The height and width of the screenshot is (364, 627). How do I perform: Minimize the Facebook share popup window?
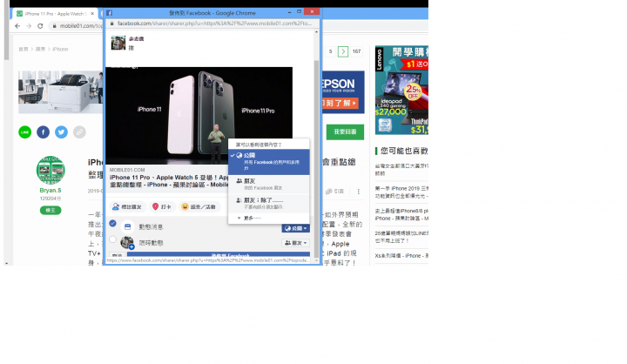tap(289, 12)
